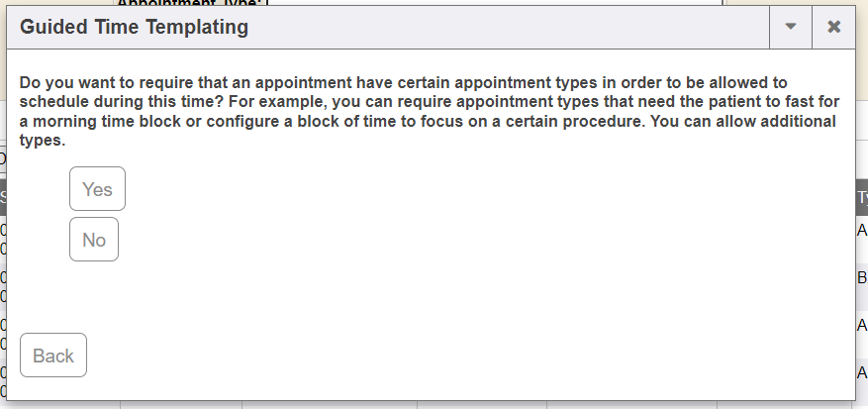Choose No for requiring appointment types
868x409 pixels.
(94, 240)
